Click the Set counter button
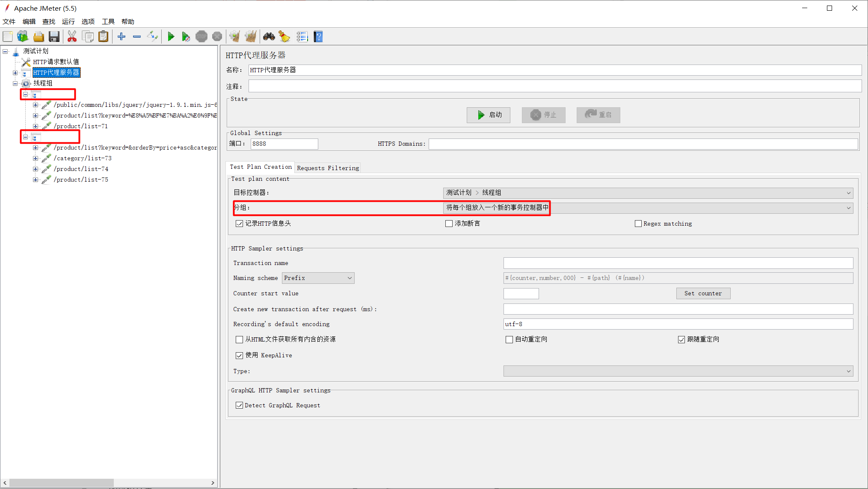Viewport: 868px width, 489px height. [x=703, y=293]
